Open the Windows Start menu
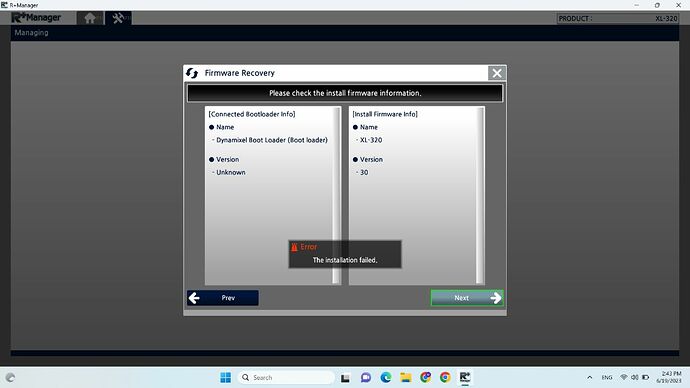This screenshot has height=388, width=690. [x=225, y=377]
